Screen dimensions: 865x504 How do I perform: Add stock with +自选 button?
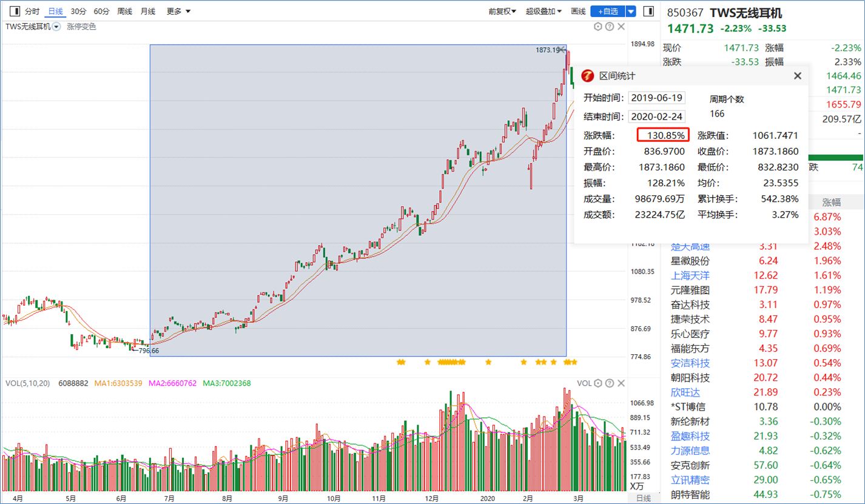pyautogui.click(x=608, y=11)
